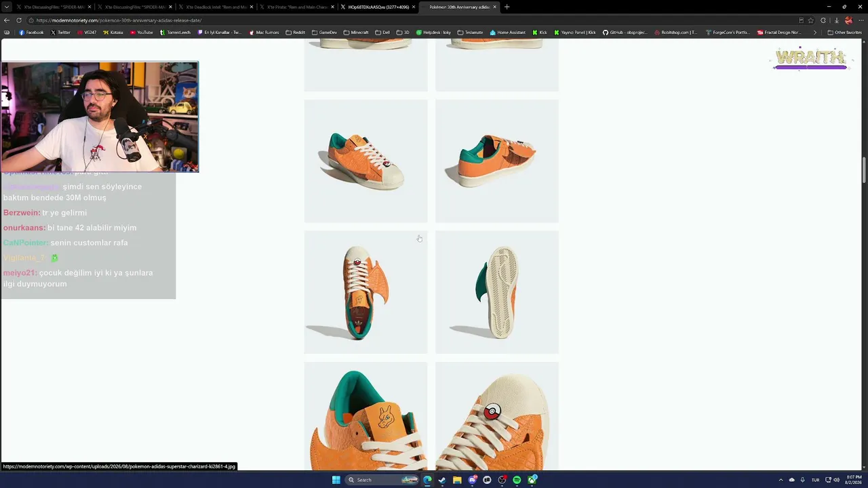This screenshot has height=488, width=868.
Task: Open the downloads icon in browser toolbar
Action: (x=837, y=20)
